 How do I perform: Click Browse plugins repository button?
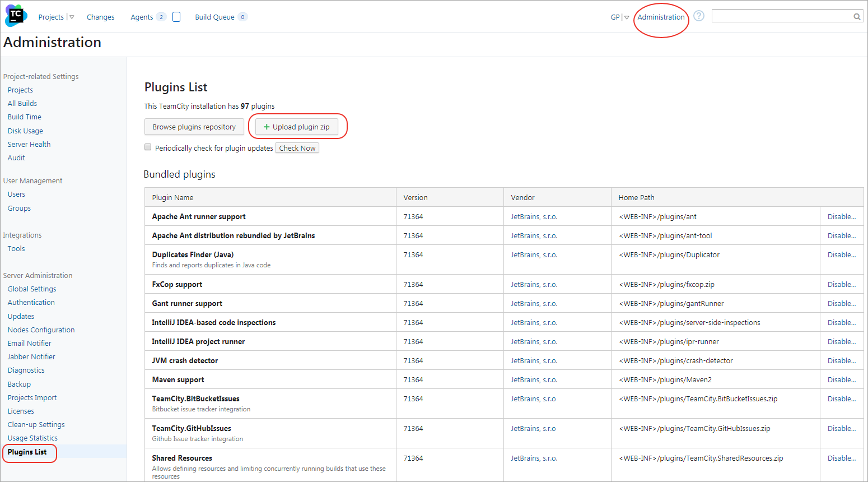click(194, 127)
